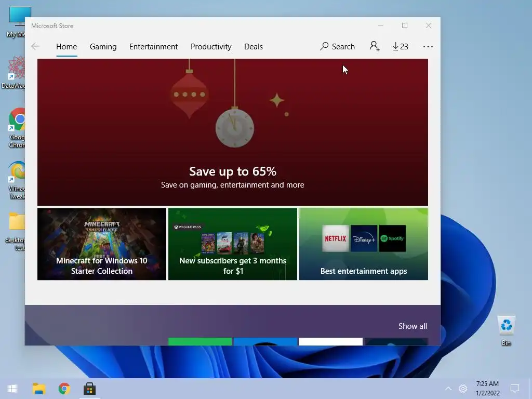Open File Explorer from the taskbar
The width and height of the screenshot is (532, 399).
pyautogui.click(x=38, y=389)
